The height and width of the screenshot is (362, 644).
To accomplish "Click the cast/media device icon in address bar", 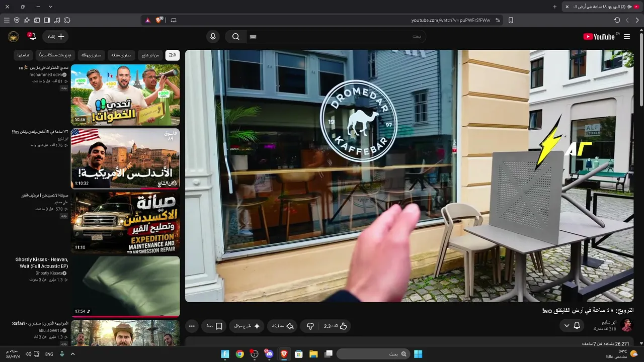I will coord(174,20).
